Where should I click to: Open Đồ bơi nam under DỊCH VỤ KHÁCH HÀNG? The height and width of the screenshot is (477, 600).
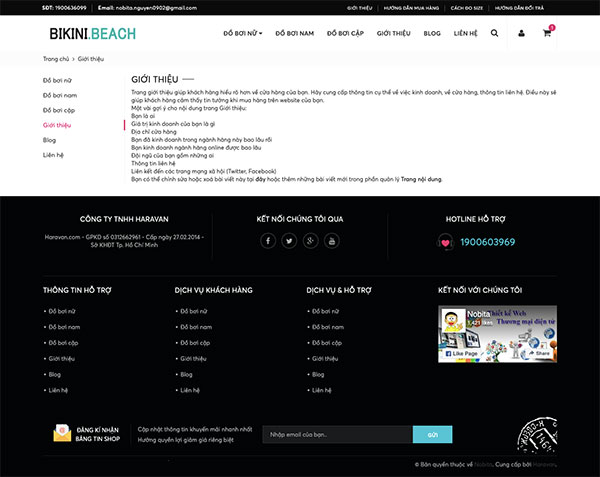tap(196, 327)
